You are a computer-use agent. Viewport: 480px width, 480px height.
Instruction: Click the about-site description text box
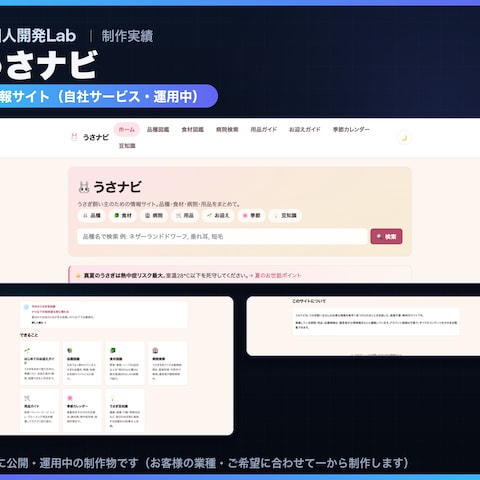click(x=376, y=321)
